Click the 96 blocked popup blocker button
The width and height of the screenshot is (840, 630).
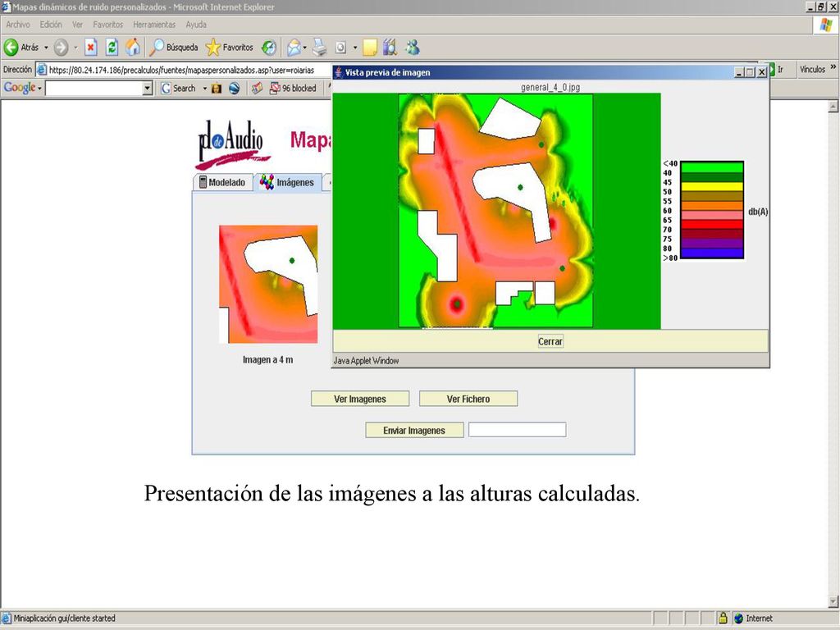(293, 89)
